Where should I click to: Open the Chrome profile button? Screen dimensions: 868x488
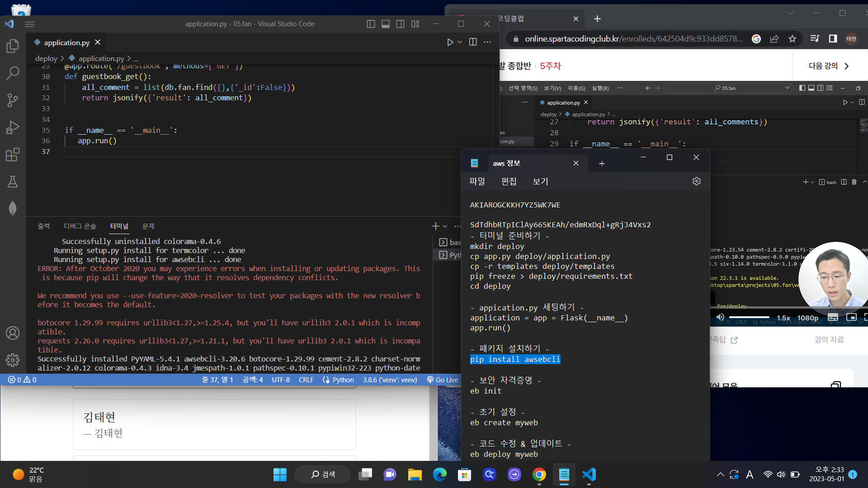[851, 39]
